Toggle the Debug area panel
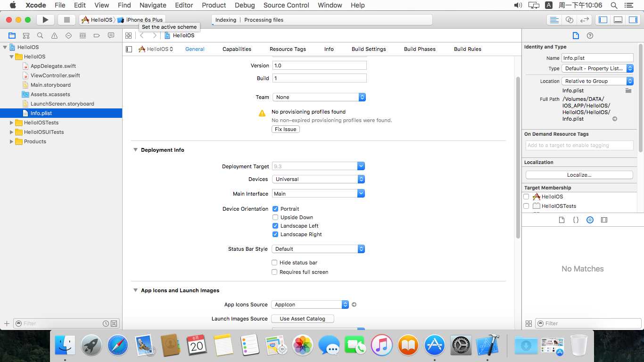This screenshot has height=362, width=644. coord(618,20)
